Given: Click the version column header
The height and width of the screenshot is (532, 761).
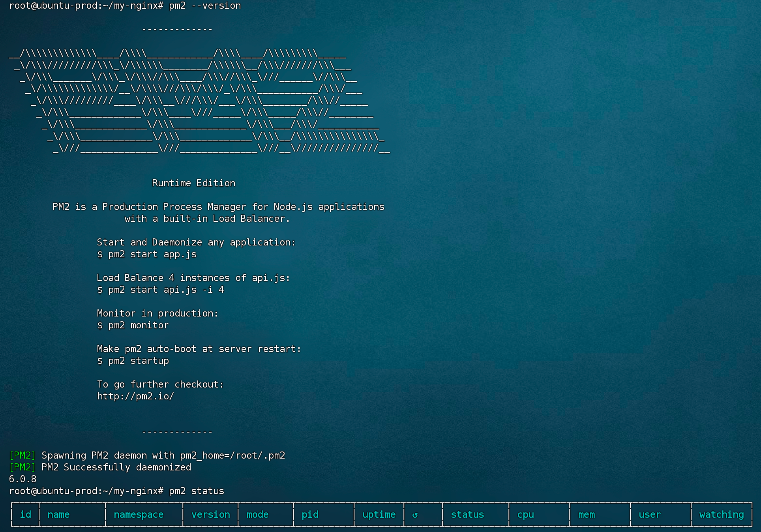Looking at the screenshot, I should pyautogui.click(x=210, y=515).
